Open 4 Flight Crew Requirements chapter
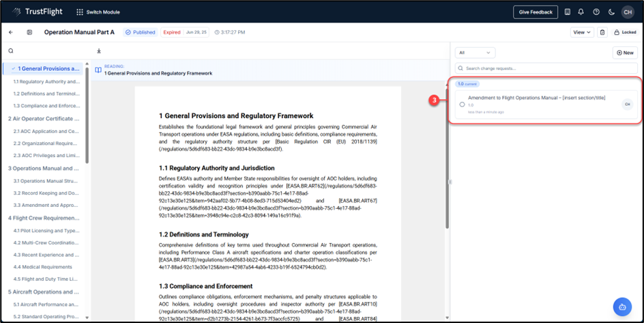644x323 pixels. point(44,218)
